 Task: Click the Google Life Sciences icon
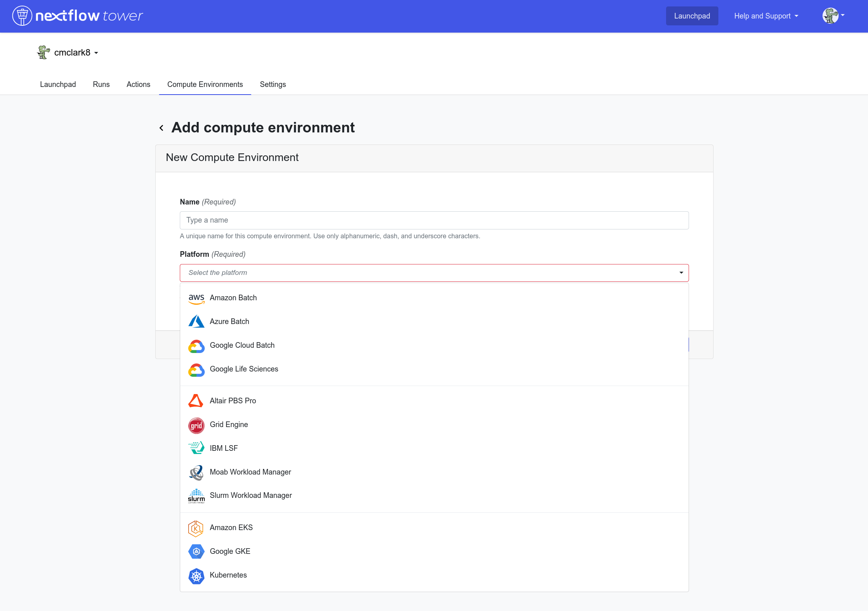coord(196,369)
